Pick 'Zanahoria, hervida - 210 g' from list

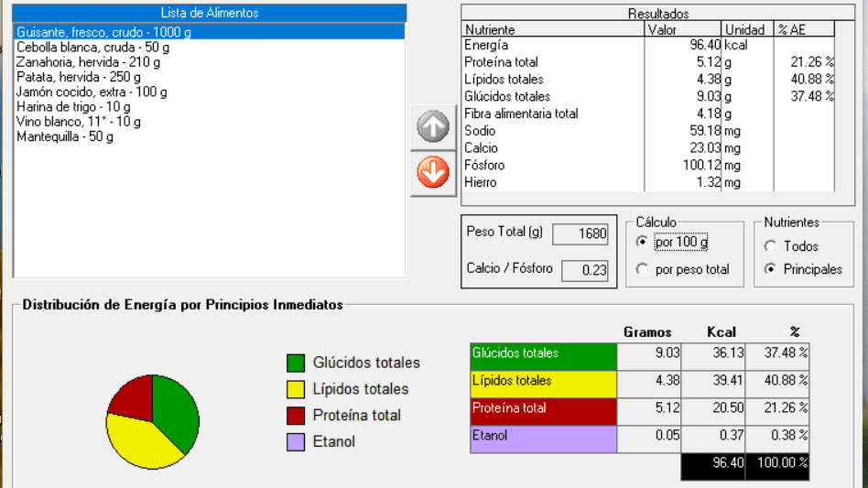click(88, 62)
